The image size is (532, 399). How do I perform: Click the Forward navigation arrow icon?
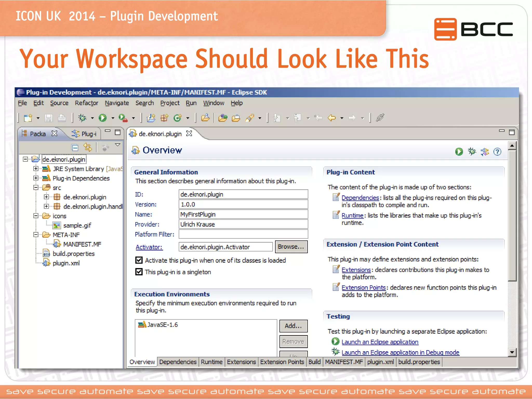[352, 118]
